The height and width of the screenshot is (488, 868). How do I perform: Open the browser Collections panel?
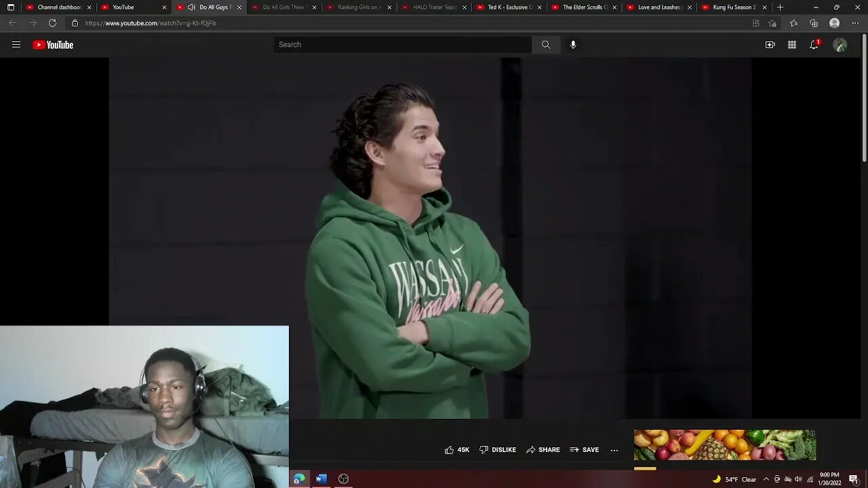point(814,23)
